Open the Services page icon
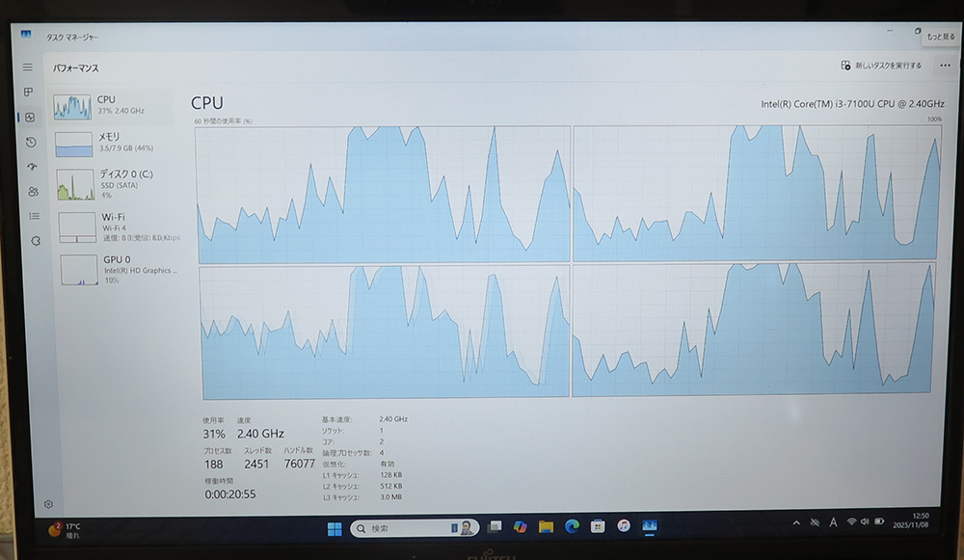Viewport: 964px width, 560px height. [36, 241]
